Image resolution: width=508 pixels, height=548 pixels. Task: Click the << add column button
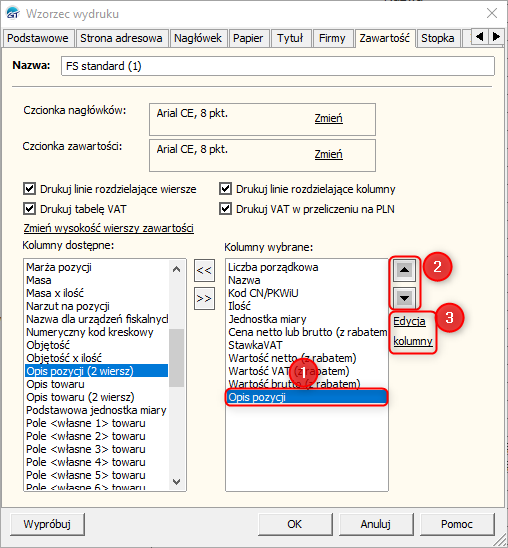tap(204, 270)
